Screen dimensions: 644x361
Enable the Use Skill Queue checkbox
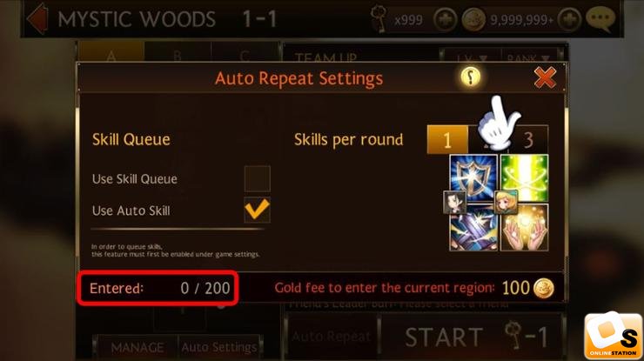(x=257, y=178)
